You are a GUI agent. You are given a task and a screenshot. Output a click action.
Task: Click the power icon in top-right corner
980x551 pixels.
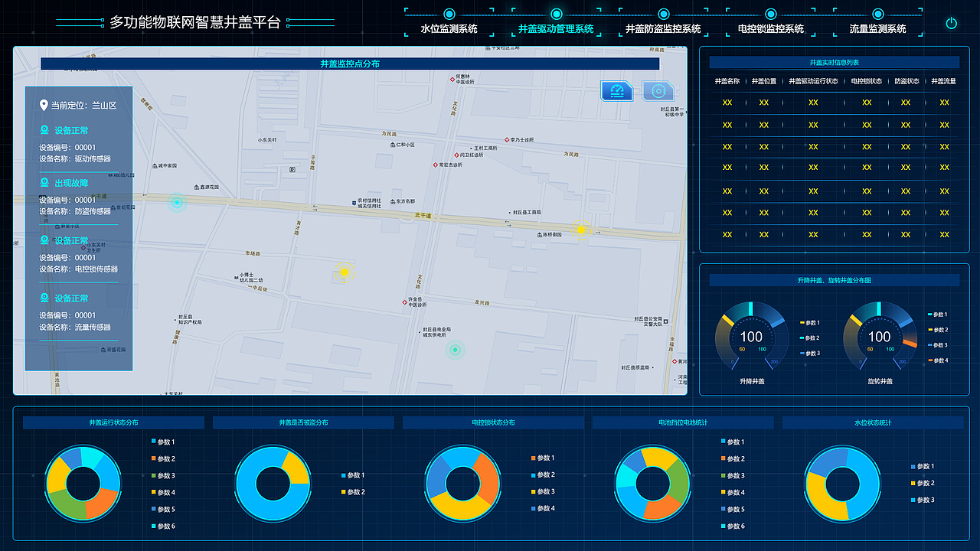(x=952, y=23)
